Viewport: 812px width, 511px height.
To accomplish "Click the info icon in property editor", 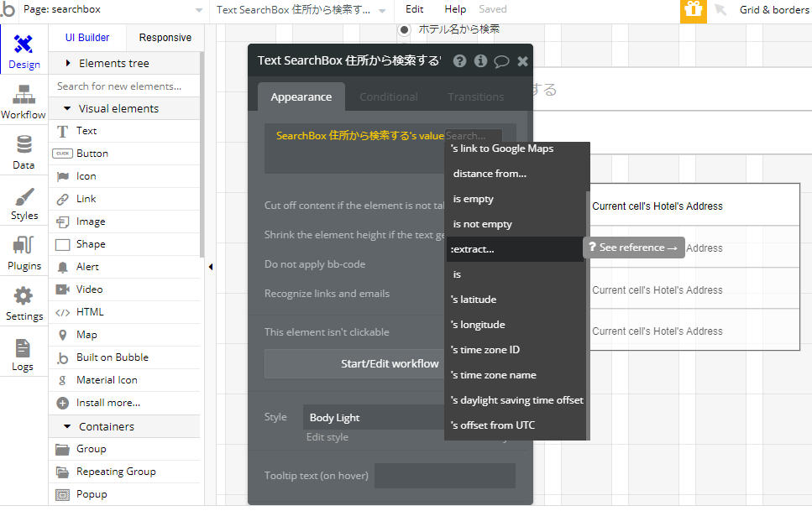I will point(480,61).
